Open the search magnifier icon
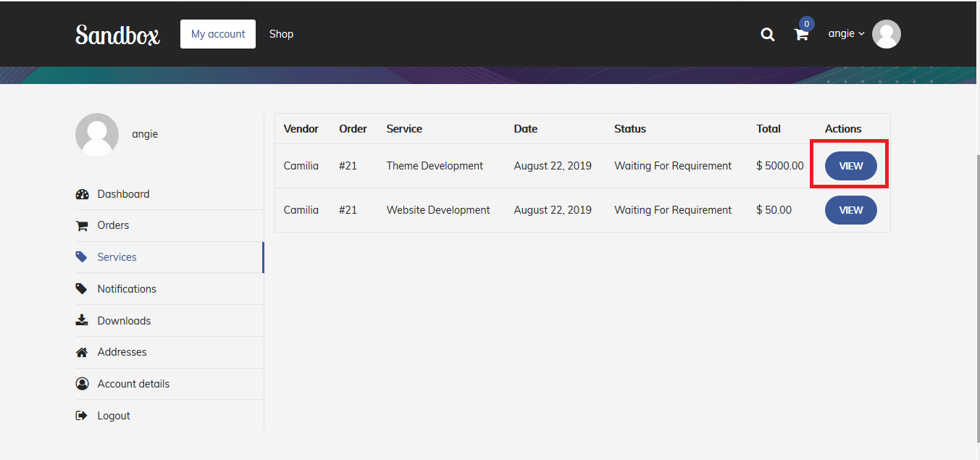The width and height of the screenshot is (980, 460). click(x=767, y=34)
